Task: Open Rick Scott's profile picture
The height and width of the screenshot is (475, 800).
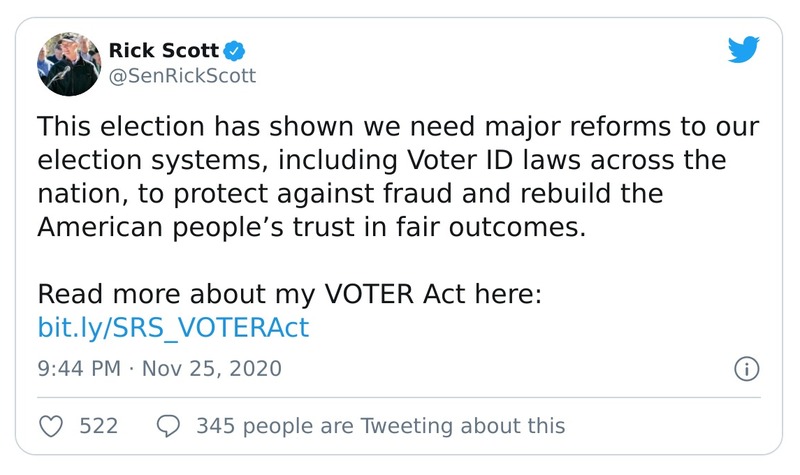Action: (x=68, y=62)
